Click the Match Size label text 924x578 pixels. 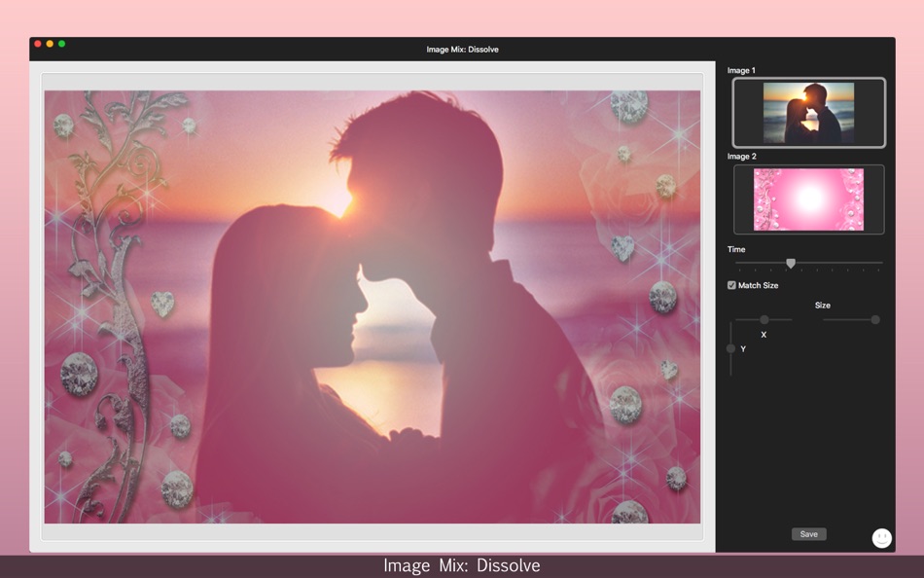759,285
